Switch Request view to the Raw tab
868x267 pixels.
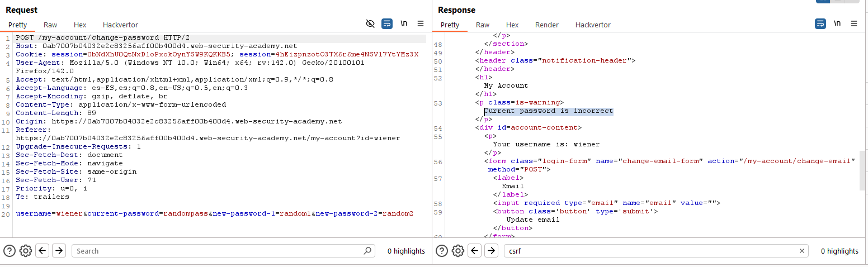(50, 25)
